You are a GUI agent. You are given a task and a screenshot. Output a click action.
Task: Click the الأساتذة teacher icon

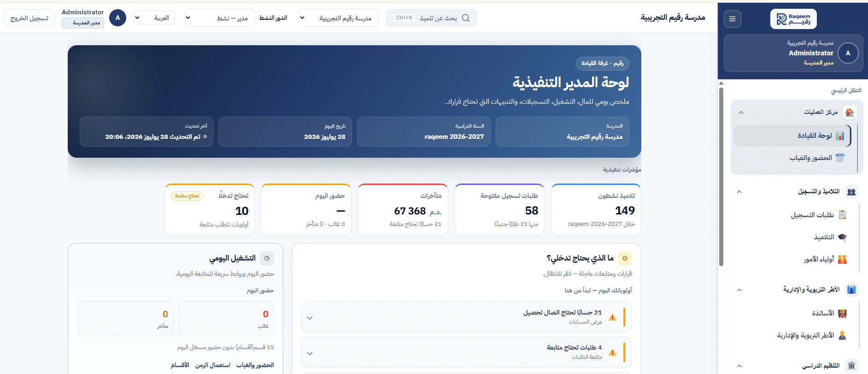pos(842,313)
